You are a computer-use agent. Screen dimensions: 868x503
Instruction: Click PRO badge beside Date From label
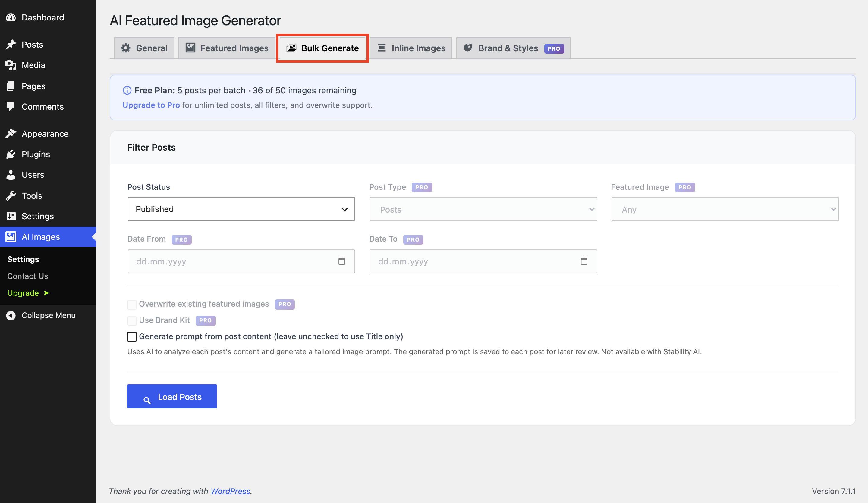coord(181,240)
